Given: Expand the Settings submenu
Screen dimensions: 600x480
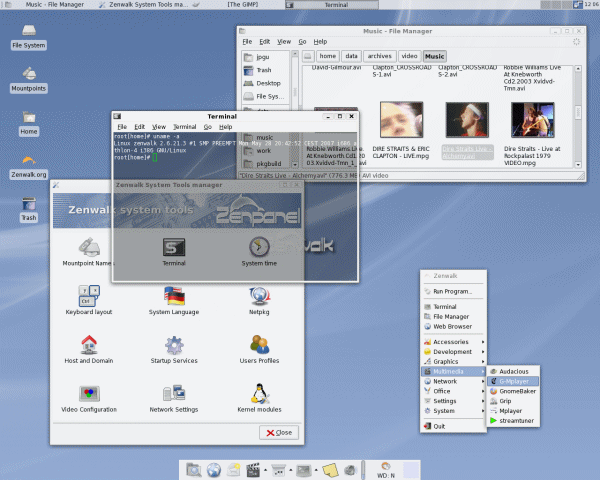Looking at the screenshot, I should coord(452,401).
